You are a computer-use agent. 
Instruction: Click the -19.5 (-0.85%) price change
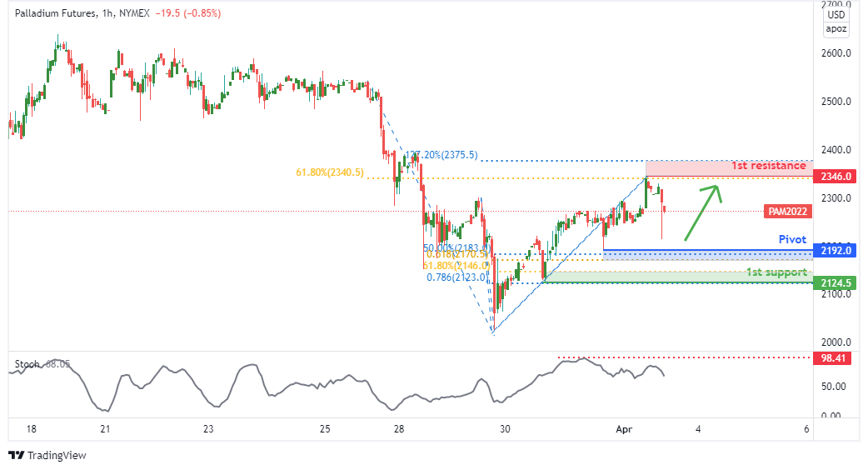(x=187, y=13)
